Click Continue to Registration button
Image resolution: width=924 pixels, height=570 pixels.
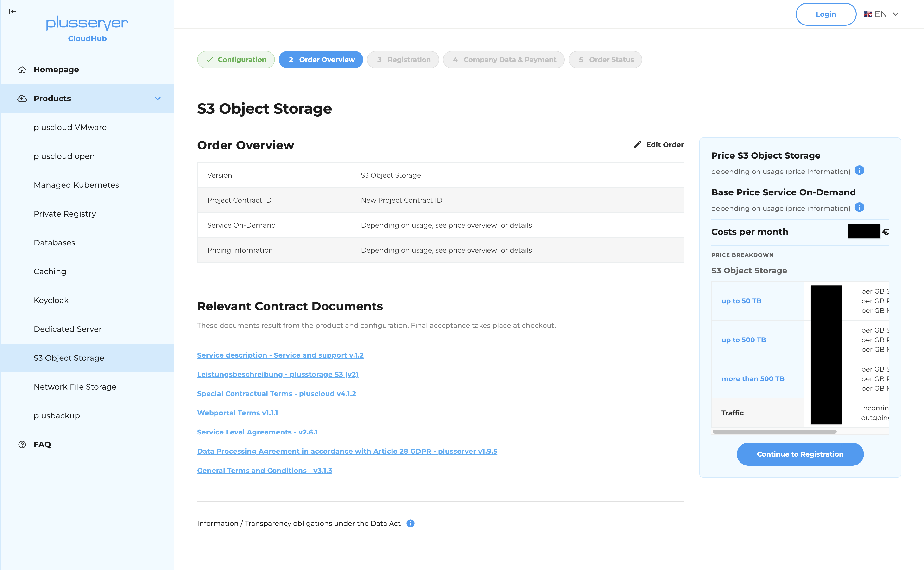800,454
